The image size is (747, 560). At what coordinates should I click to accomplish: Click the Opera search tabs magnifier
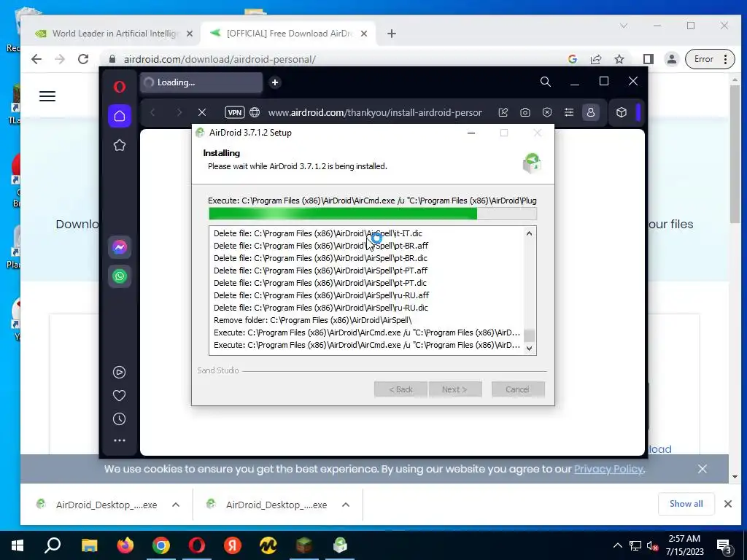pos(546,82)
